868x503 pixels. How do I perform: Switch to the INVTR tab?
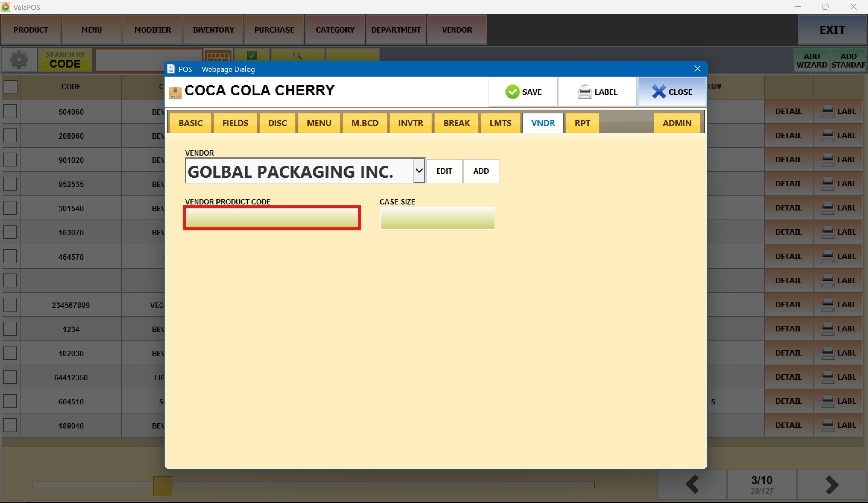[x=410, y=123]
